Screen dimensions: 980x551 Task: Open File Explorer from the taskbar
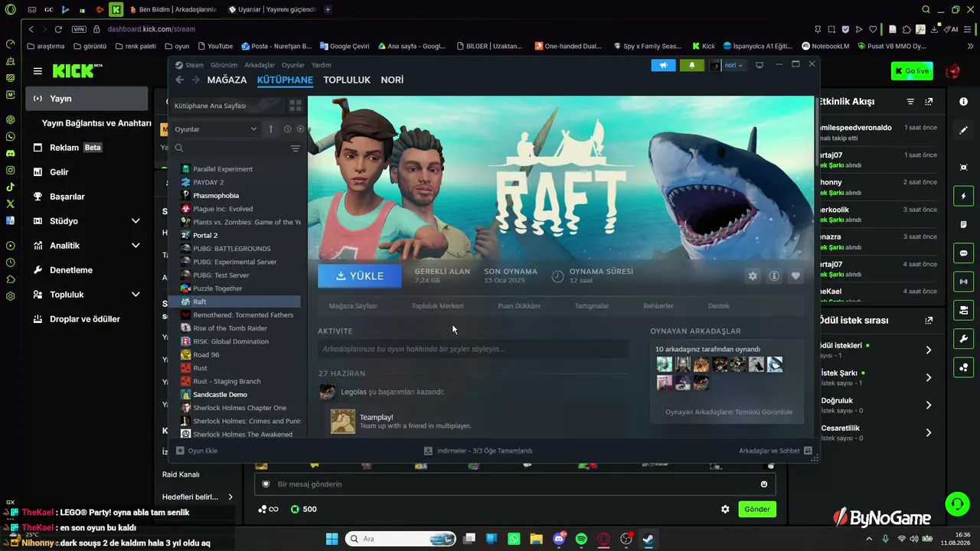point(536,539)
